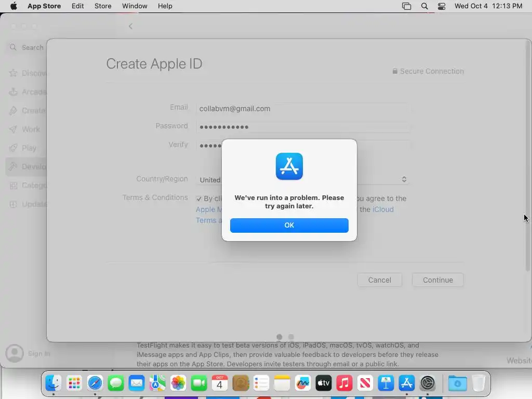Open App Store from the Dock
532x399 pixels.
coord(407,383)
